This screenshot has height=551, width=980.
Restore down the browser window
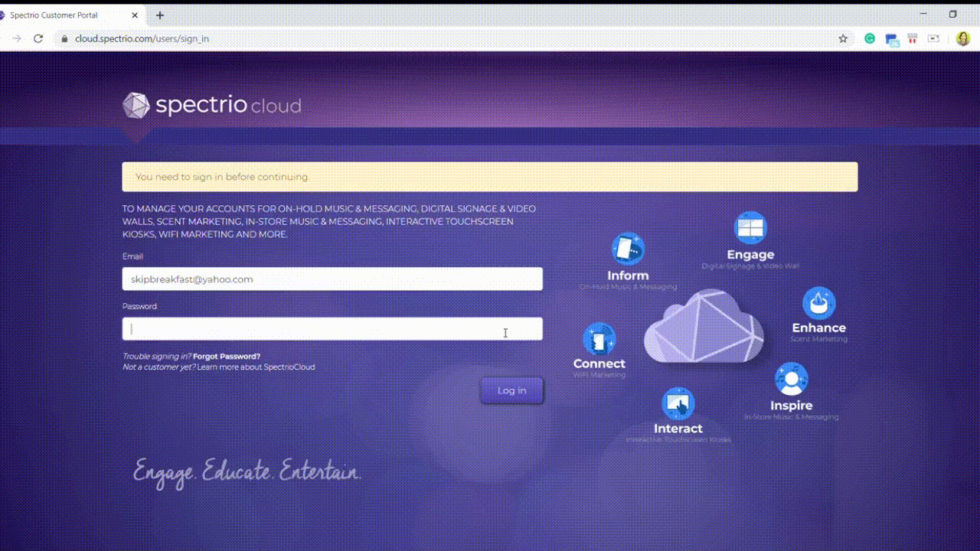(x=953, y=14)
